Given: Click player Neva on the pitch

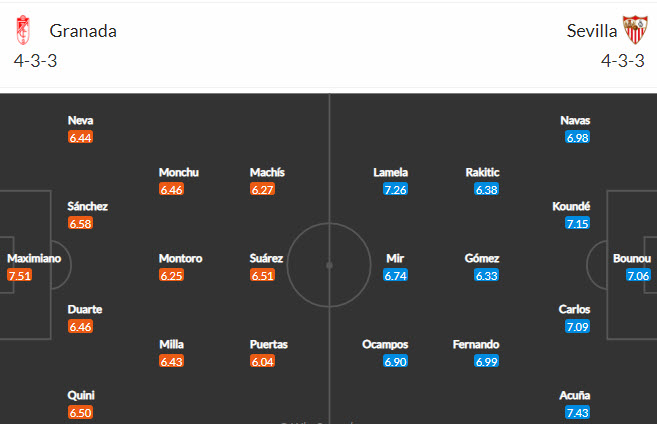Looking at the screenshot, I should coord(81,121).
